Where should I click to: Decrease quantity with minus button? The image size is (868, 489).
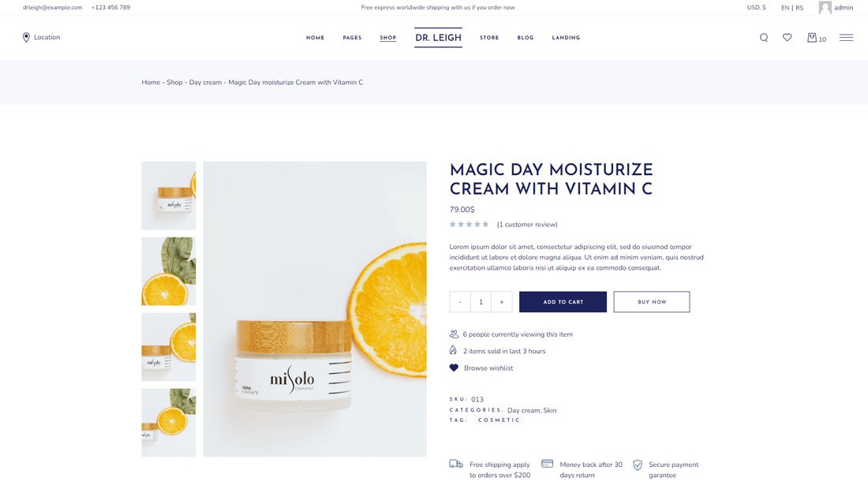point(460,302)
